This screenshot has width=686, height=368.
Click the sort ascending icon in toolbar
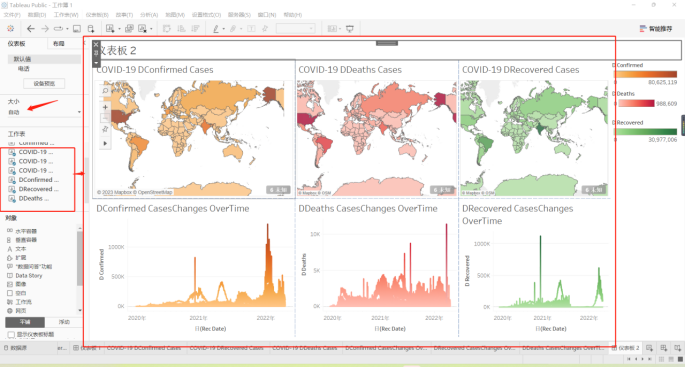point(181,28)
